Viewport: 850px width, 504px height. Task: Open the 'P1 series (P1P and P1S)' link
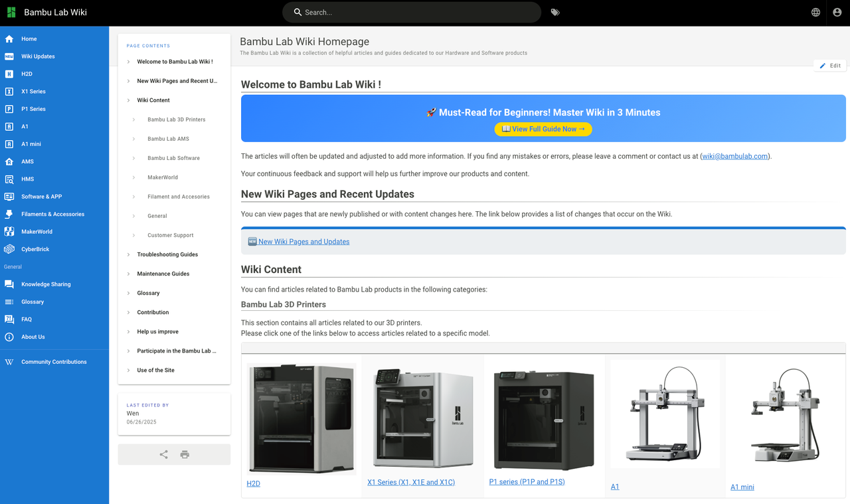tap(527, 481)
